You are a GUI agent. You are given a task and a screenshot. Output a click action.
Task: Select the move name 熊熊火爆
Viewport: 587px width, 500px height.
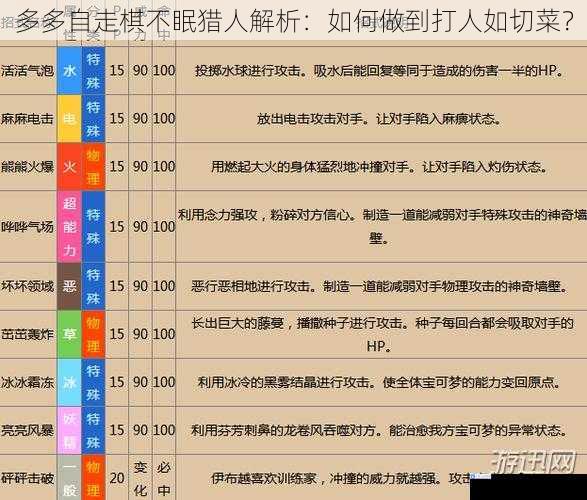point(27,167)
